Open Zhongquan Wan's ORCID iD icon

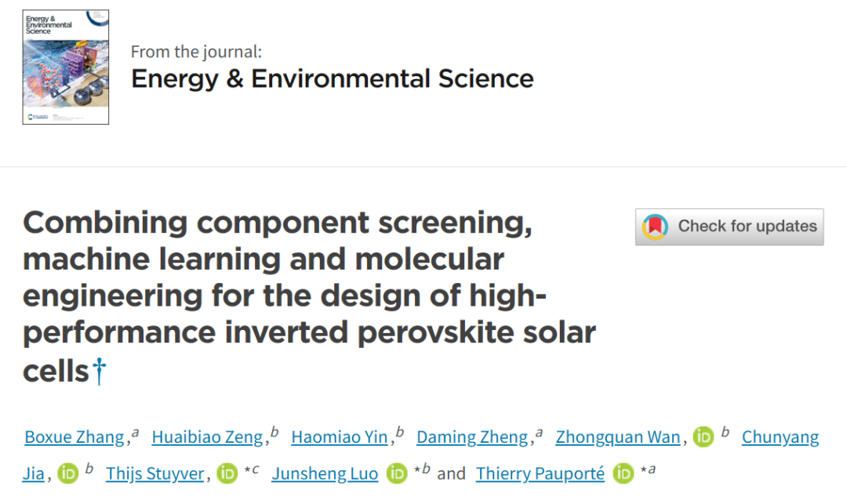click(x=703, y=437)
